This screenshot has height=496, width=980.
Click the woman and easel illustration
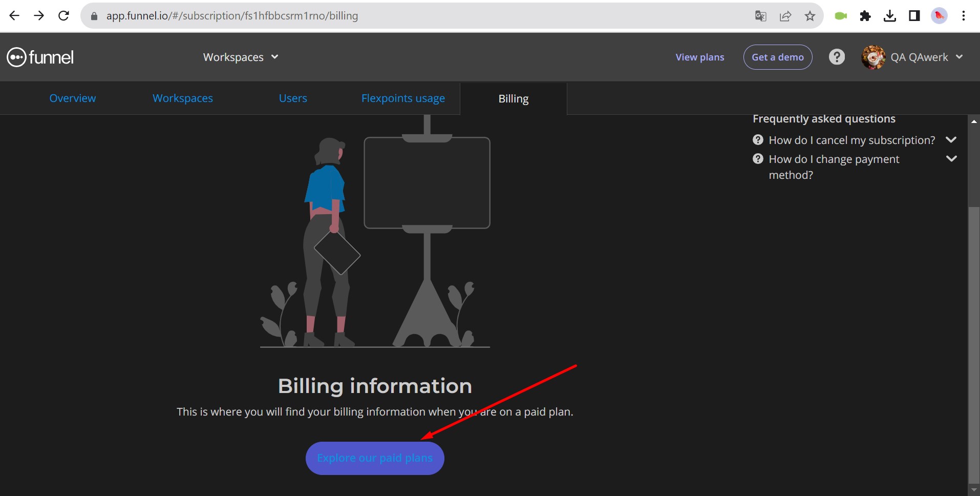(375, 232)
